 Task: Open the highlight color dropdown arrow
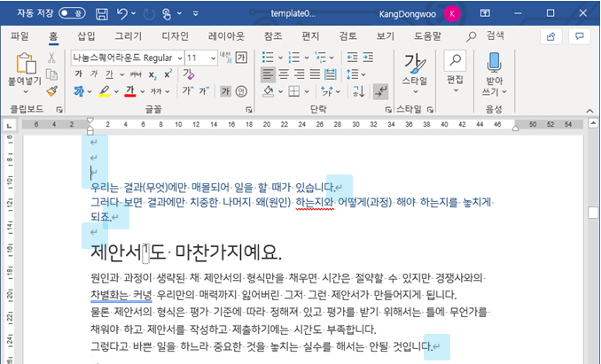pyautogui.click(x=116, y=91)
